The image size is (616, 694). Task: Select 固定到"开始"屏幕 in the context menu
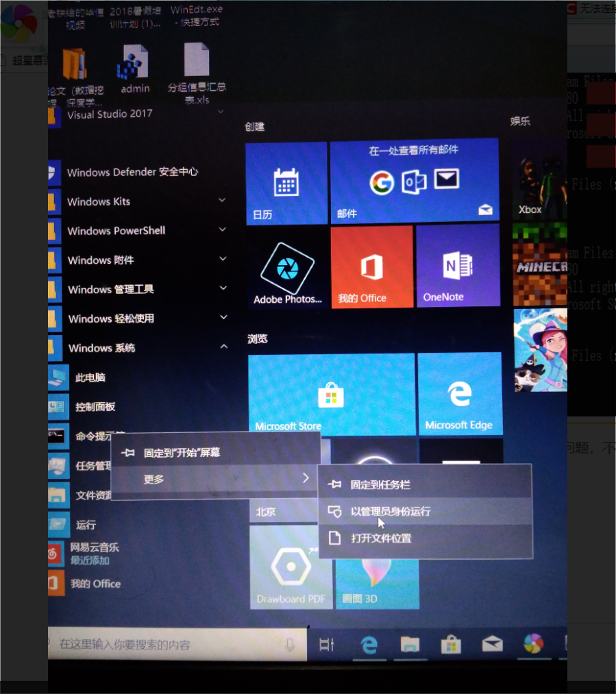tap(216, 452)
